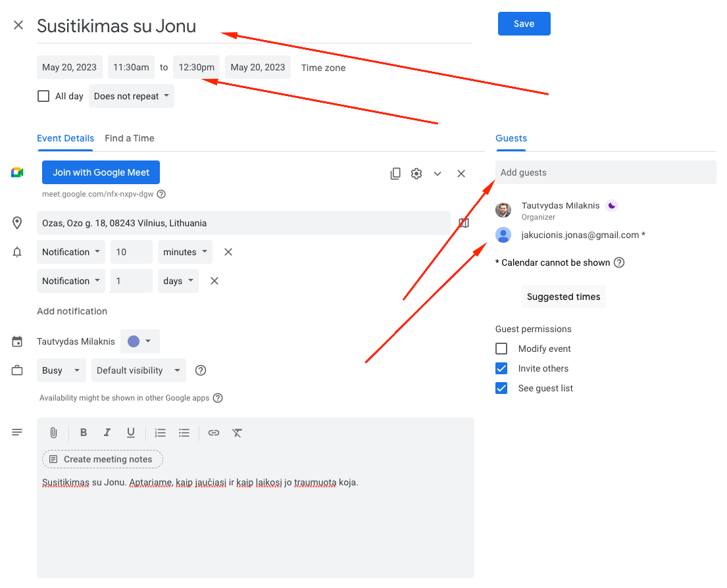727x588 pixels.
Task: Click the Time zone link
Action: click(x=323, y=68)
